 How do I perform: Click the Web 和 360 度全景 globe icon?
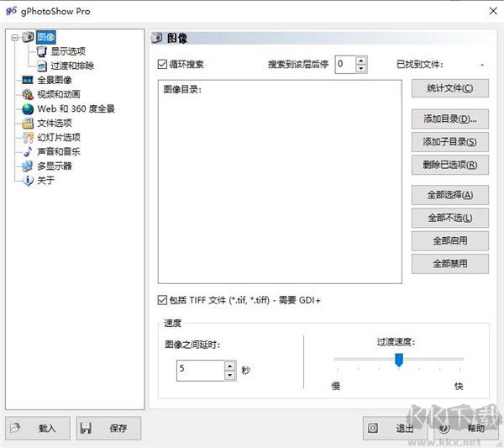(28, 108)
